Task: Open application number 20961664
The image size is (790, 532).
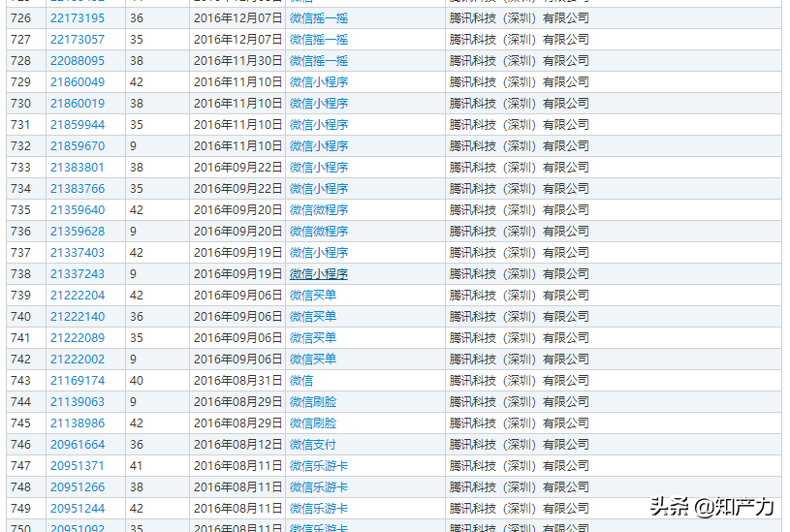Action: [78, 445]
